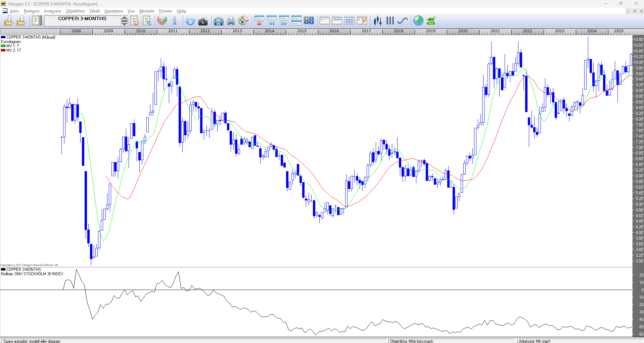Image resolution: width=644 pixels, height=343 pixels.
Task: Click the four-window tile layout button
Action: point(309,21)
